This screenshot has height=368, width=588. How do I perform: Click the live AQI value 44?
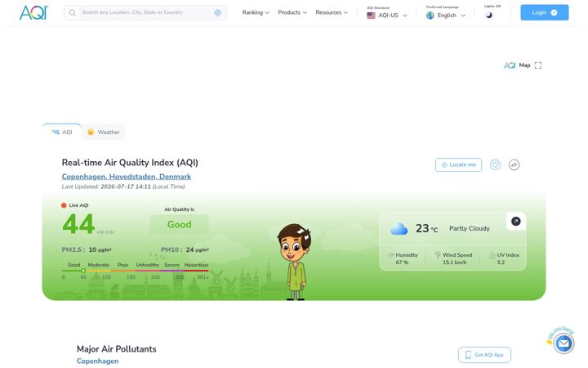78,224
